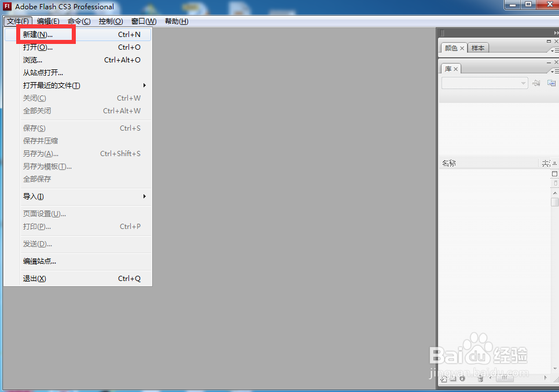
Task: Click library vertical scrollbar down arrow
Action: pos(555,369)
